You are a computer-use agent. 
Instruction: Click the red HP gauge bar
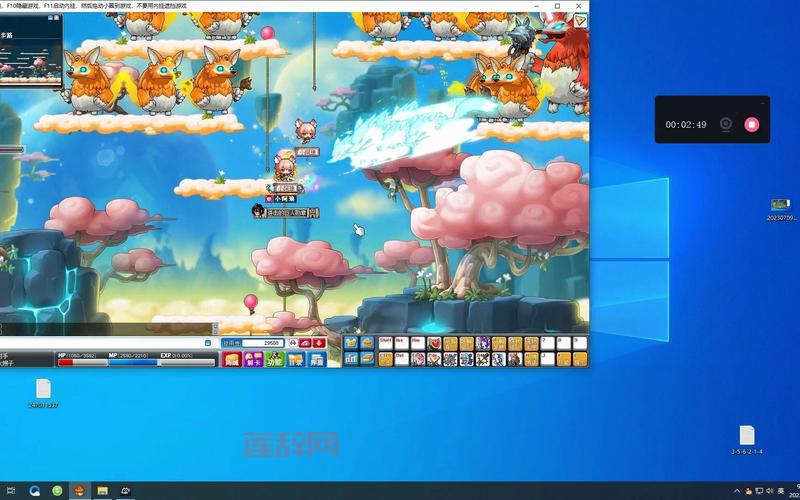(x=78, y=362)
